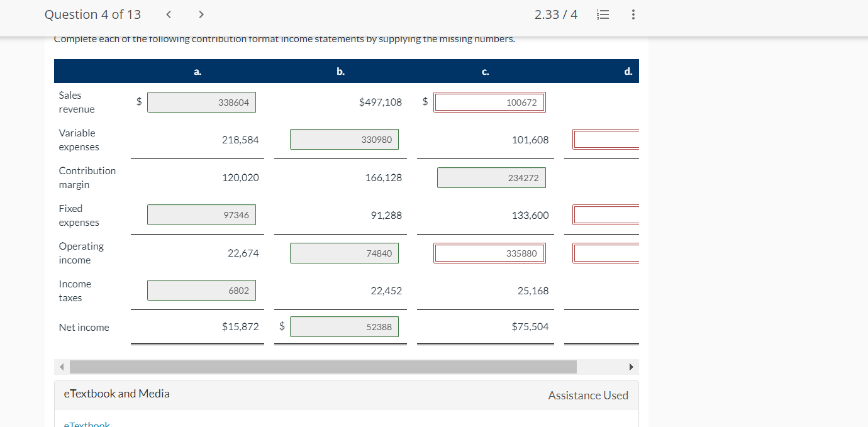Edit column a Income taxes field 6802
868x427 pixels.
(x=201, y=291)
